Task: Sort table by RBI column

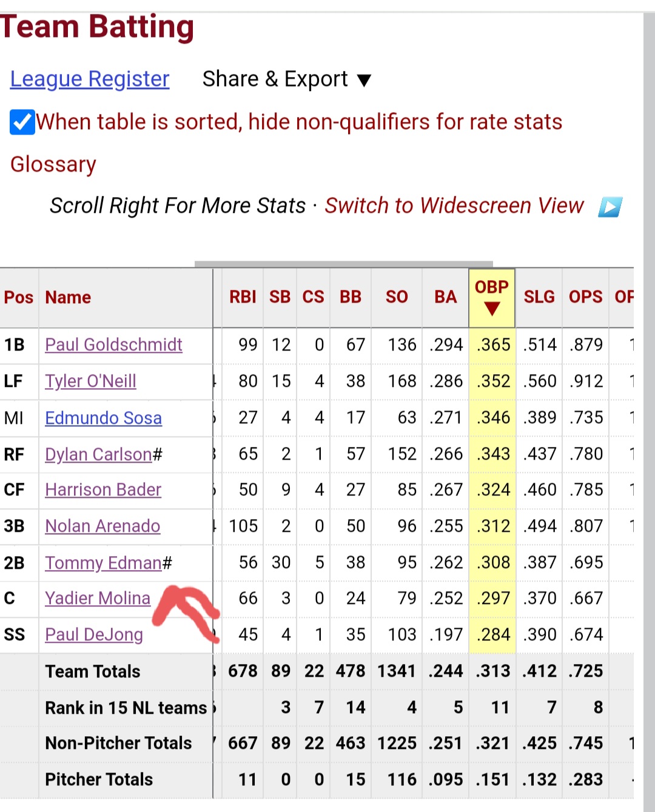Action: [x=243, y=297]
